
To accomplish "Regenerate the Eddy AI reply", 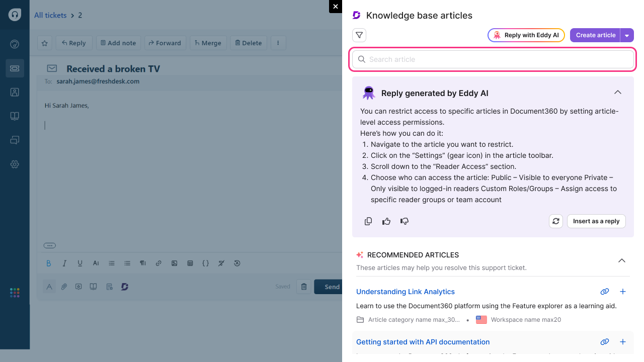I will (556, 221).
